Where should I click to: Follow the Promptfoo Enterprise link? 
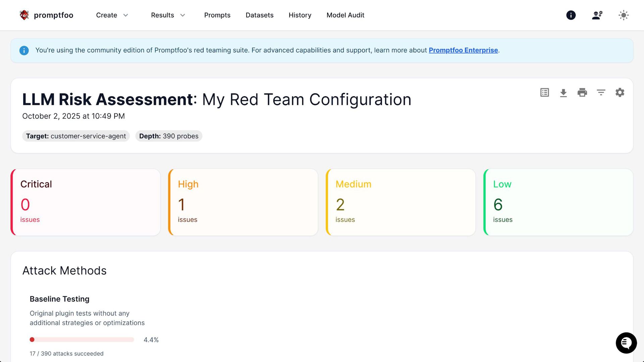click(463, 50)
